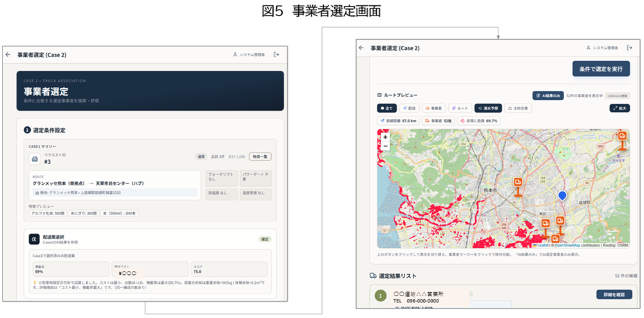Select the ルート map filter tab
The width and height of the screenshot is (644, 318).
click(460, 108)
